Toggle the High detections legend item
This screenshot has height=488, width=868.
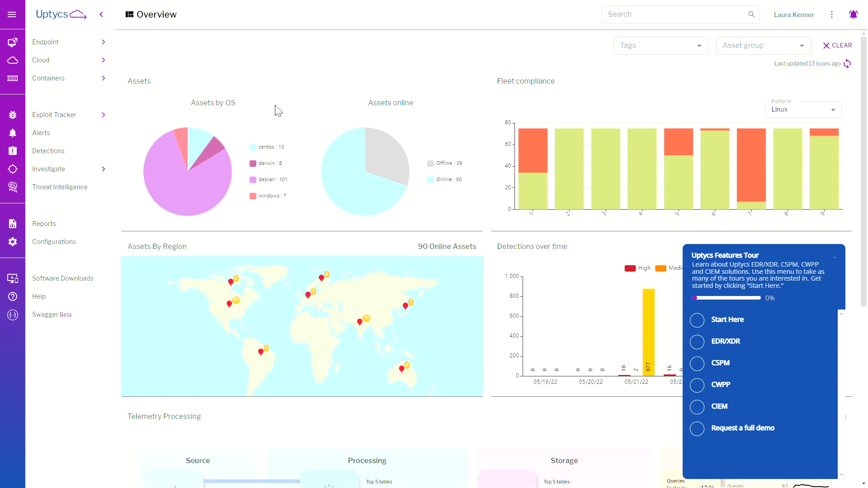637,268
